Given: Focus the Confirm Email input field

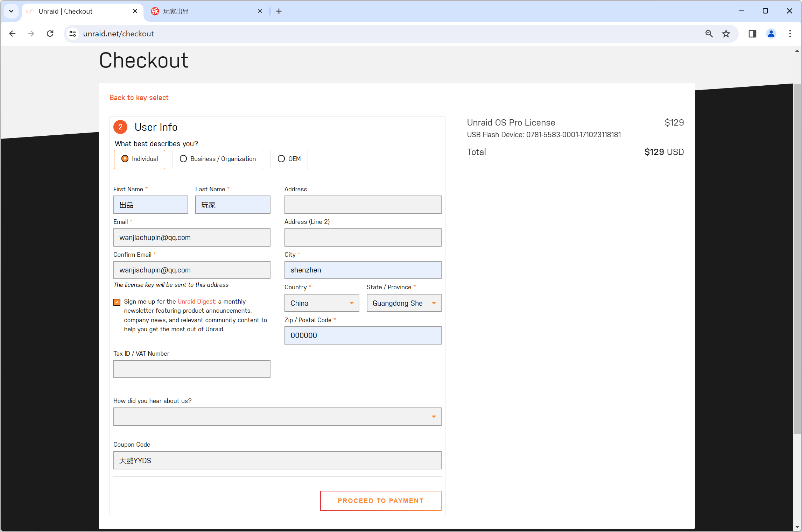Looking at the screenshot, I should (x=192, y=270).
